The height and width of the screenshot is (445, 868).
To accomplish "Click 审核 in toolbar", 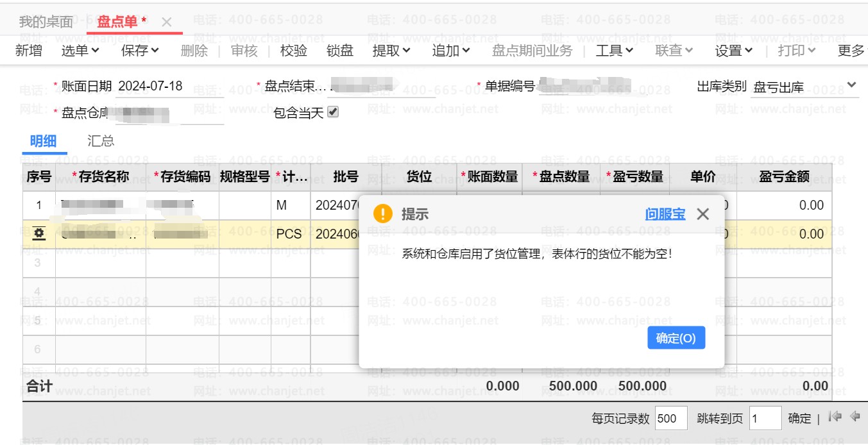I will (244, 50).
